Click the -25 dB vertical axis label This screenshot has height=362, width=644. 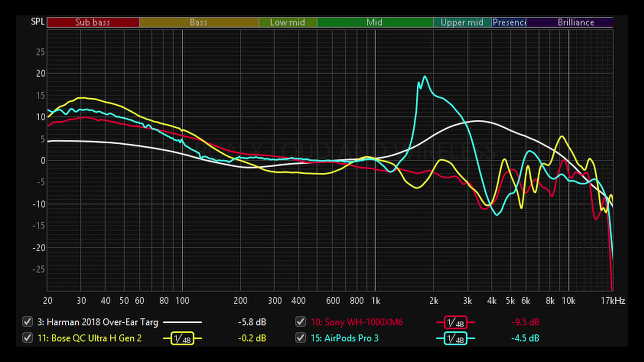coord(39,269)
